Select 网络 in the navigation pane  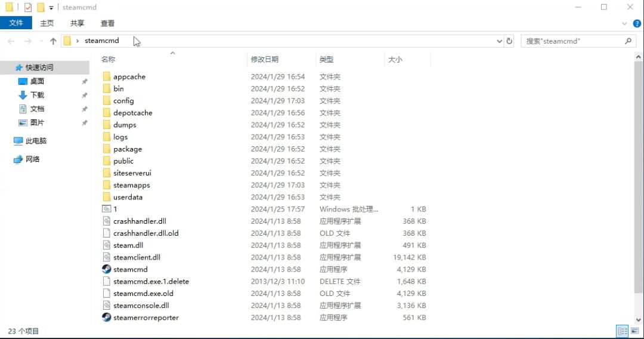pos(32,159)
